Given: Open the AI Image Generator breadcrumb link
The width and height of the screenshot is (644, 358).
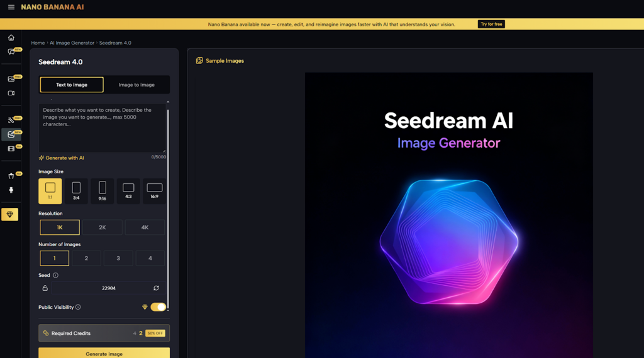Looking at the screenshot, I should click(x=72, y=43).
